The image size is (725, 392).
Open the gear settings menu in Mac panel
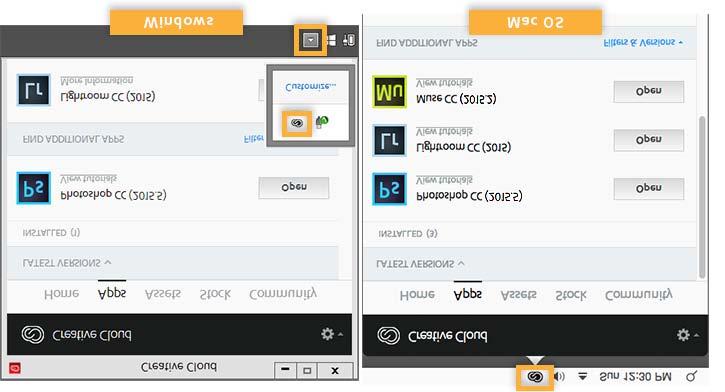687,335
